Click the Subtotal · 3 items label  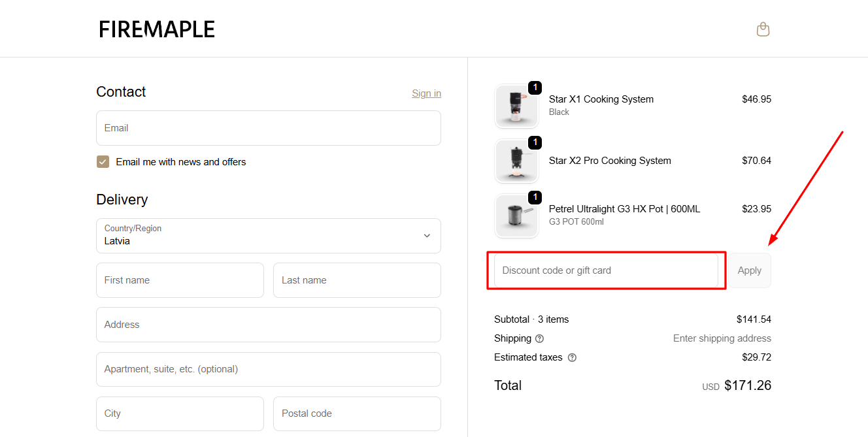pos(531,319)
